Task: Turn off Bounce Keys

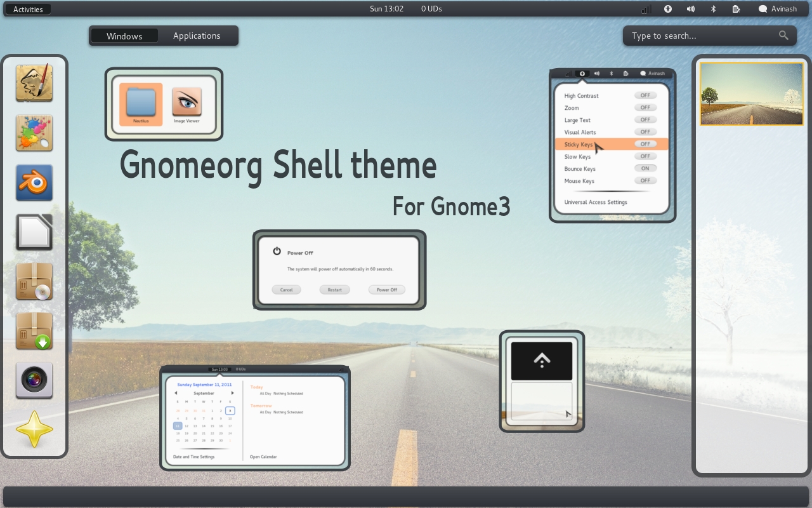Action: pyautogui.click(x=645, y=168)
